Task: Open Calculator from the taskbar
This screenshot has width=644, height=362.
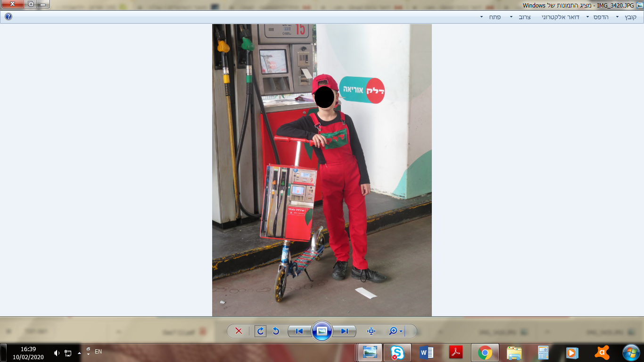Action: (x=543, y=353)
